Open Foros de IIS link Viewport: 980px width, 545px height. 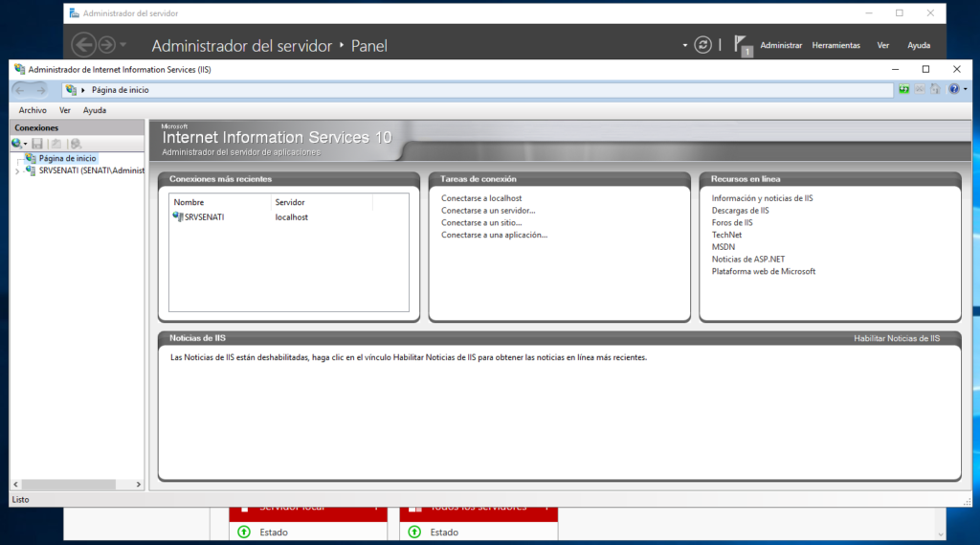pos(732,223)
